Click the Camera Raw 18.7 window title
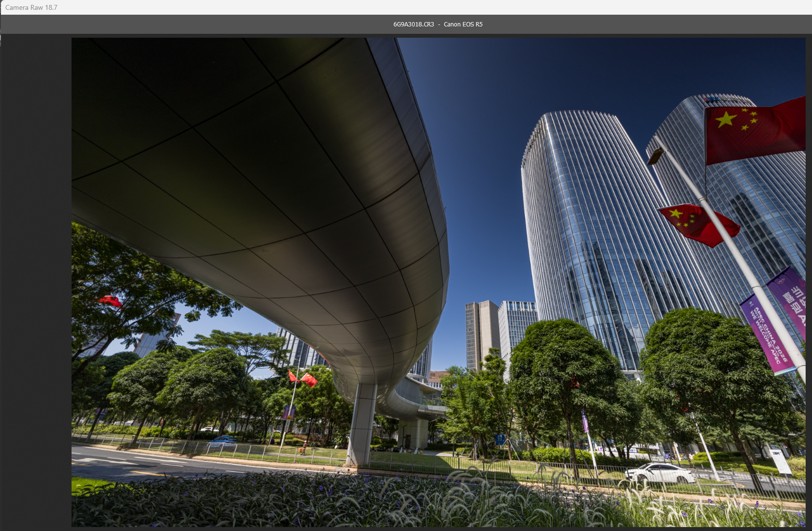Viewport: 812px width, 531px height. point(31,7)
